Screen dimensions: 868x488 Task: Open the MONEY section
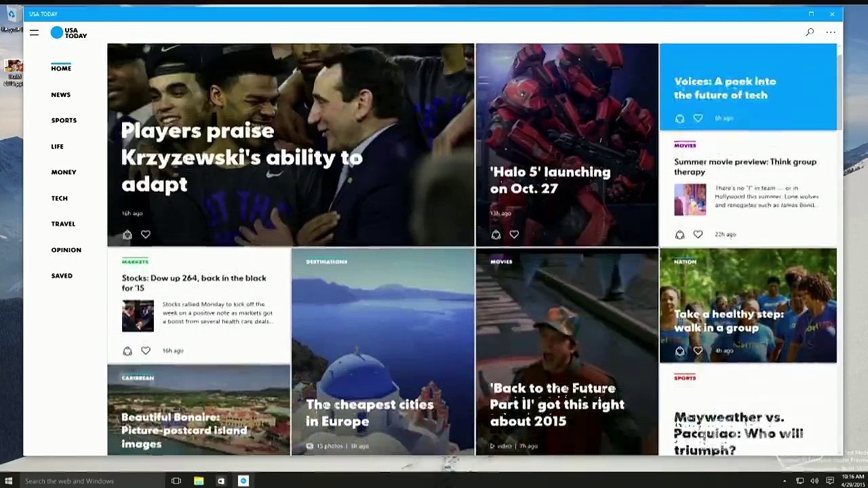(64, 172)
